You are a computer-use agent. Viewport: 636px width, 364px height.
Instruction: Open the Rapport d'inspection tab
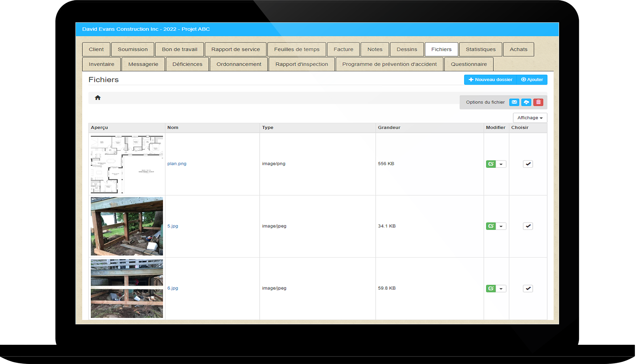(x=302, y=64)
